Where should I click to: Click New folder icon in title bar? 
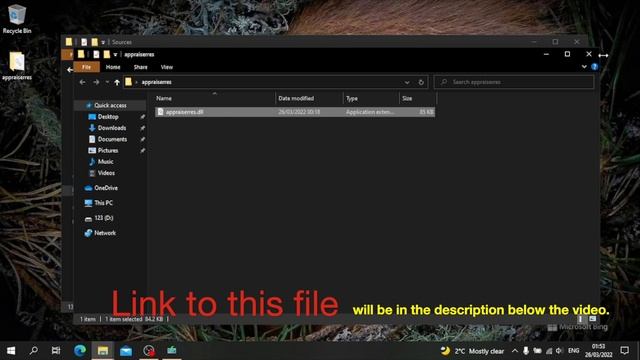(107, 54)
